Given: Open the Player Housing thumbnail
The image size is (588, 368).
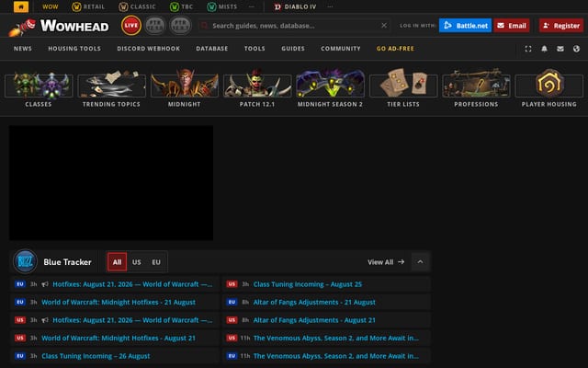Looking at the screenshot, I should 549,88.
